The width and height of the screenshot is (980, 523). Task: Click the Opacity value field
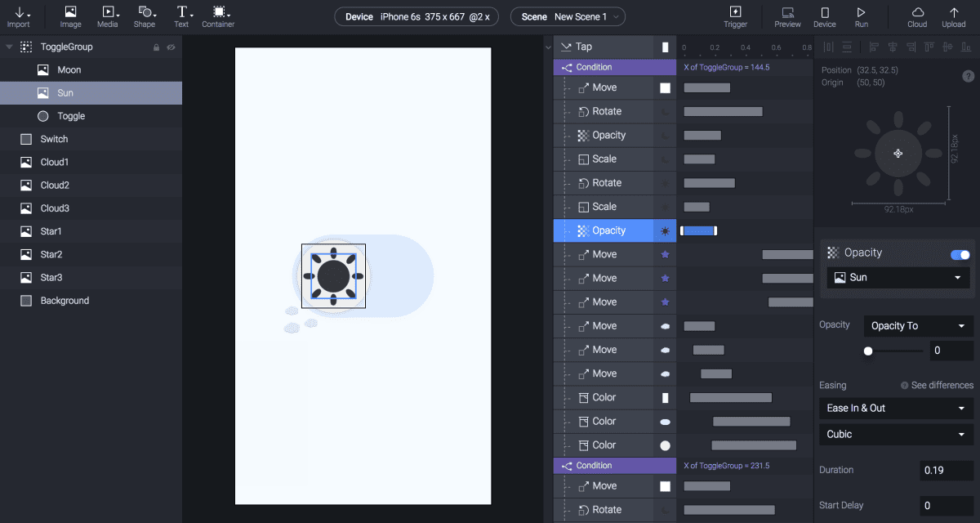(951, 351)
